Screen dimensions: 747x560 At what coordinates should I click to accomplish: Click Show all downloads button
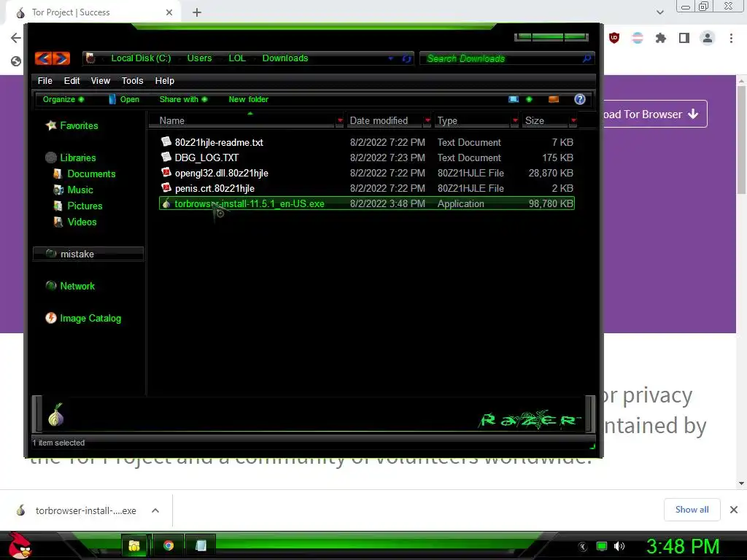[x=692, y=510]
